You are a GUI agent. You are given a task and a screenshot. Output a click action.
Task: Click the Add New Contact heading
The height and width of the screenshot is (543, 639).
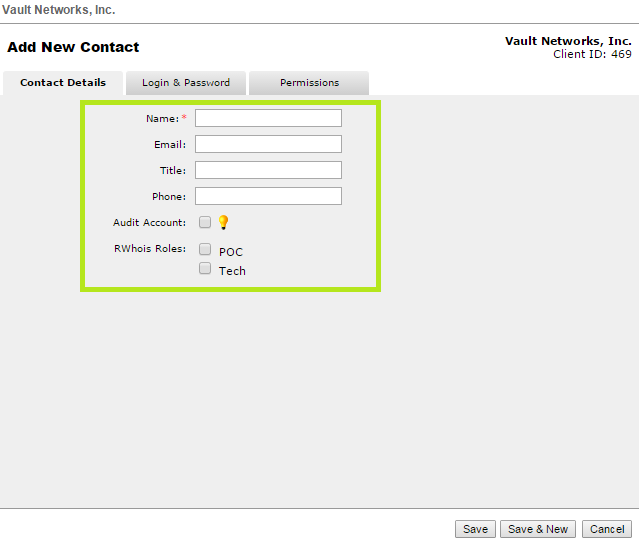coord(73,47)
